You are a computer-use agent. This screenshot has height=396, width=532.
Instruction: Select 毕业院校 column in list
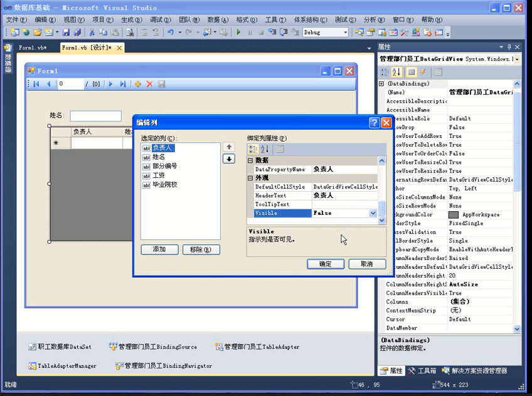164,185
